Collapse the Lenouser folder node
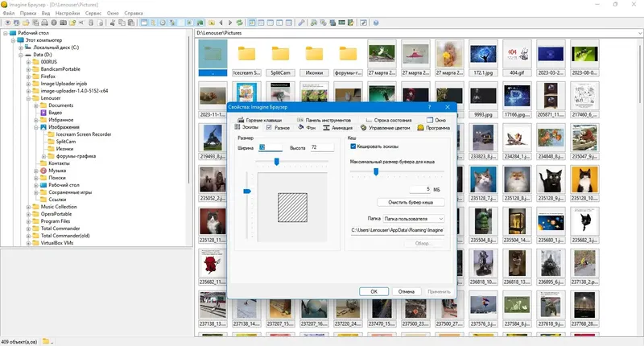The width and height of the screenshot is (644, 346). [x=28, y=98]
